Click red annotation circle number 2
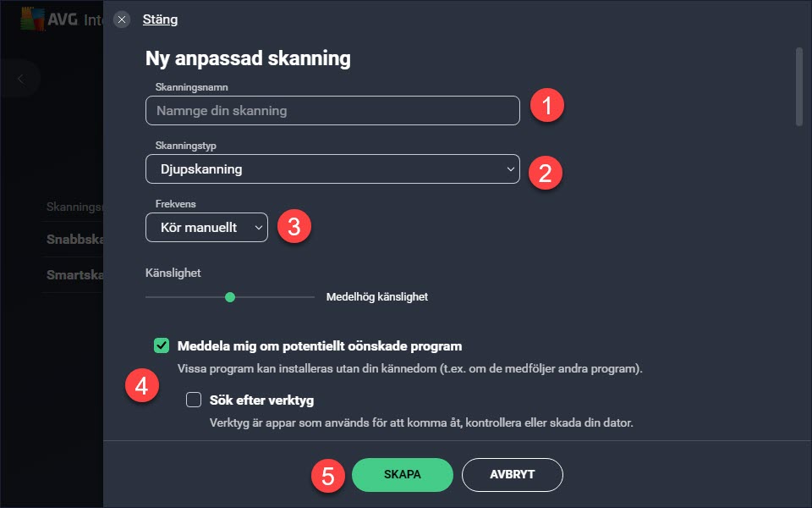This screenshot has width=812, height=508. (546, 173)
